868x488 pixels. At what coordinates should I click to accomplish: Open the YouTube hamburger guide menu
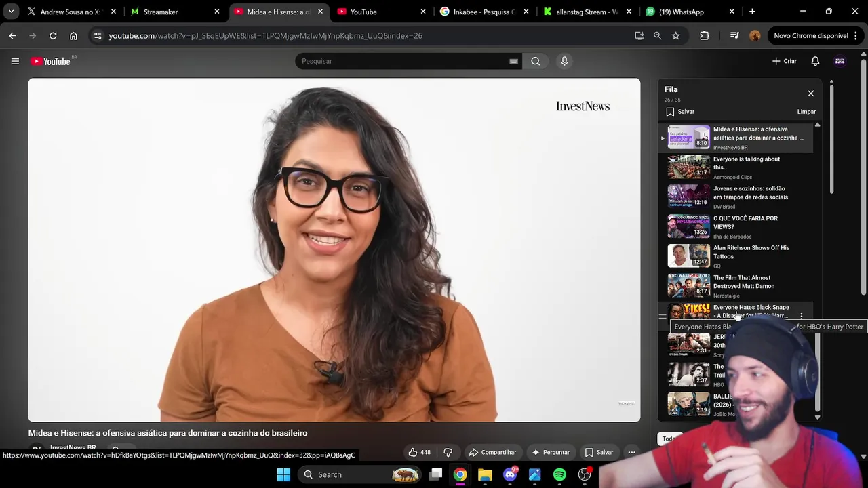15,61
